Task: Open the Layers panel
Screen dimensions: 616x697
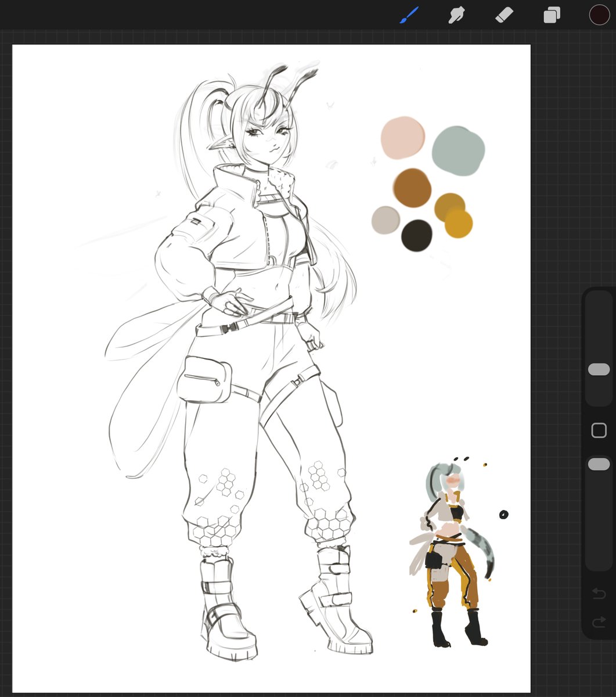Action: (x=552, y=15)
